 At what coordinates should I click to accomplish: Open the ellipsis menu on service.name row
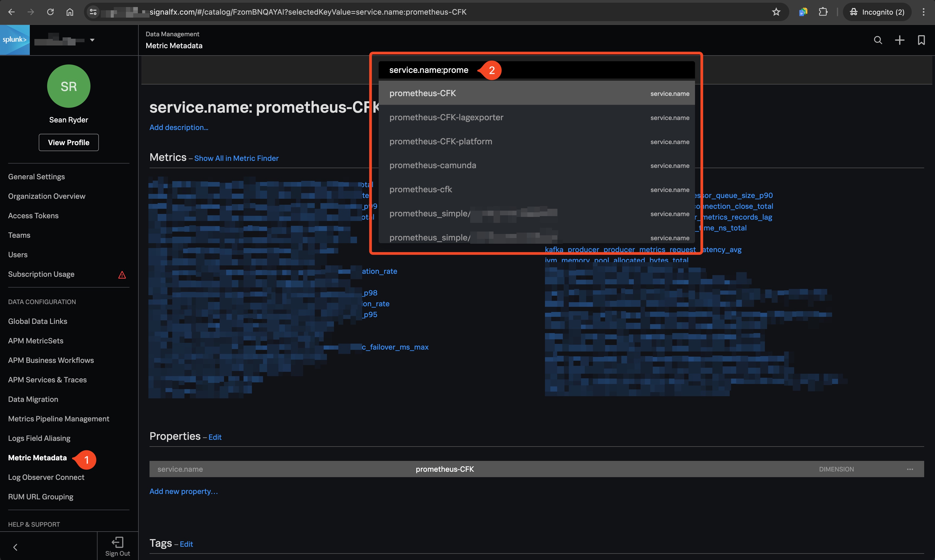(x=910, y=469)
